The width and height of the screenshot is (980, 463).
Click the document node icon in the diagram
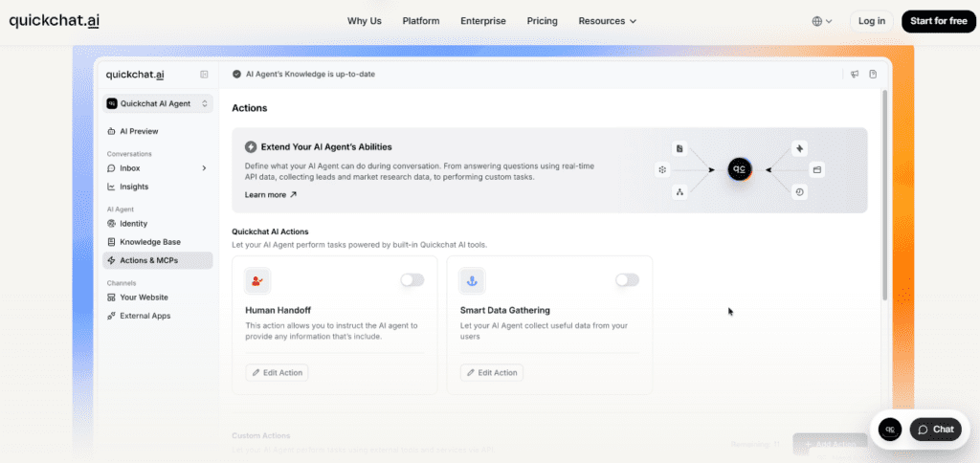[x=679, y=148]
